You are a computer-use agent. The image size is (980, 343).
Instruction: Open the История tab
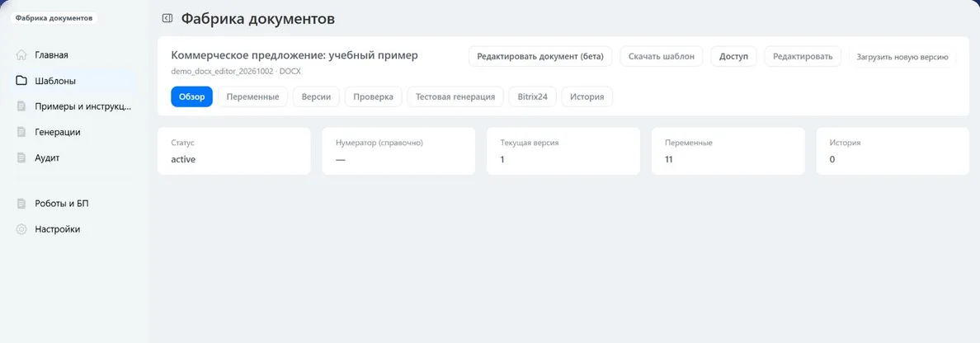coord(587,96)
